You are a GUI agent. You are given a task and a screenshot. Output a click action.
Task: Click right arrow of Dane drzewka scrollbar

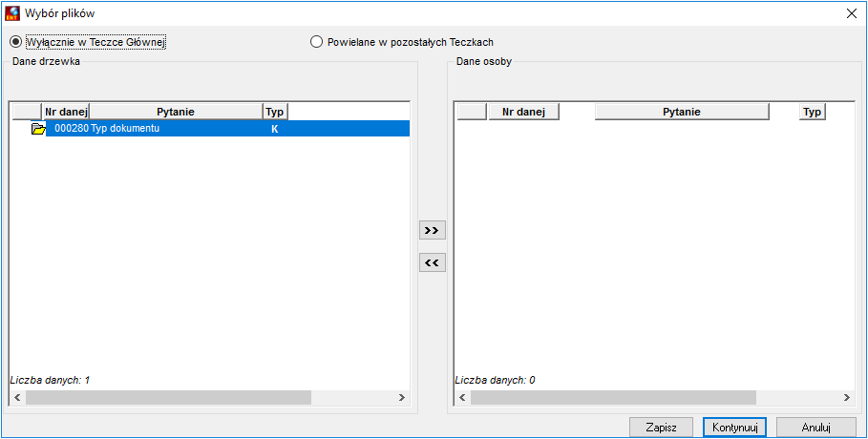click(x=402, y=397)
